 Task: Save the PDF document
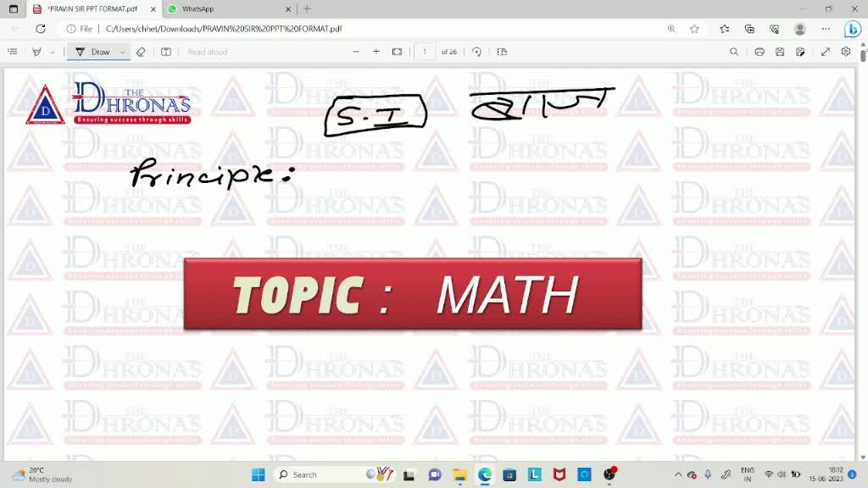[x=780, y=52]
